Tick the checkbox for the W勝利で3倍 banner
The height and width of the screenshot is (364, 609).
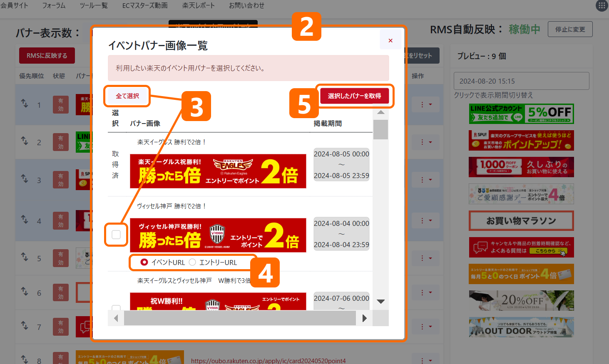[116, 308]
